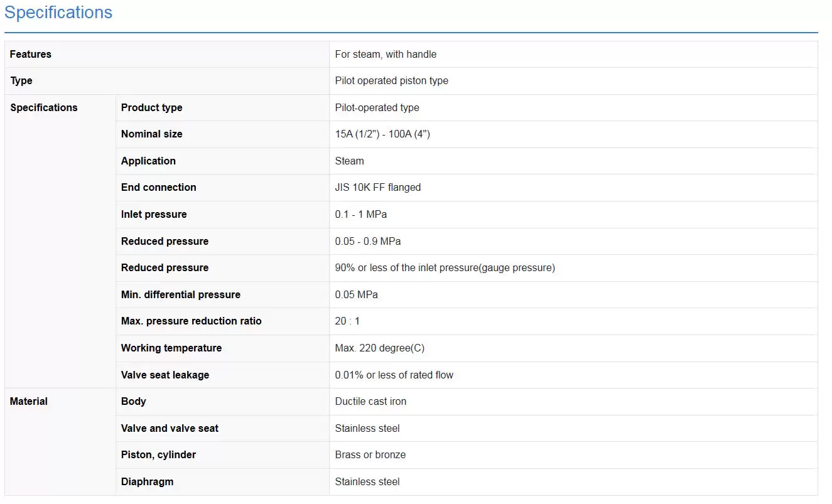
Task: Select the Body material label
Action: (134, 402)
